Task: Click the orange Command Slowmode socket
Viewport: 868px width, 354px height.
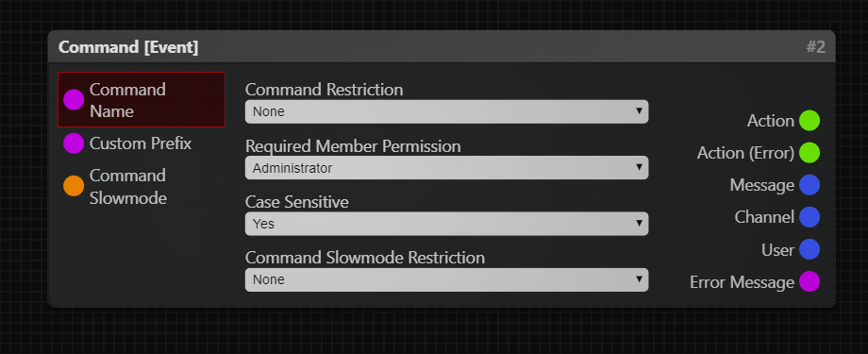Action: (74, 186)
